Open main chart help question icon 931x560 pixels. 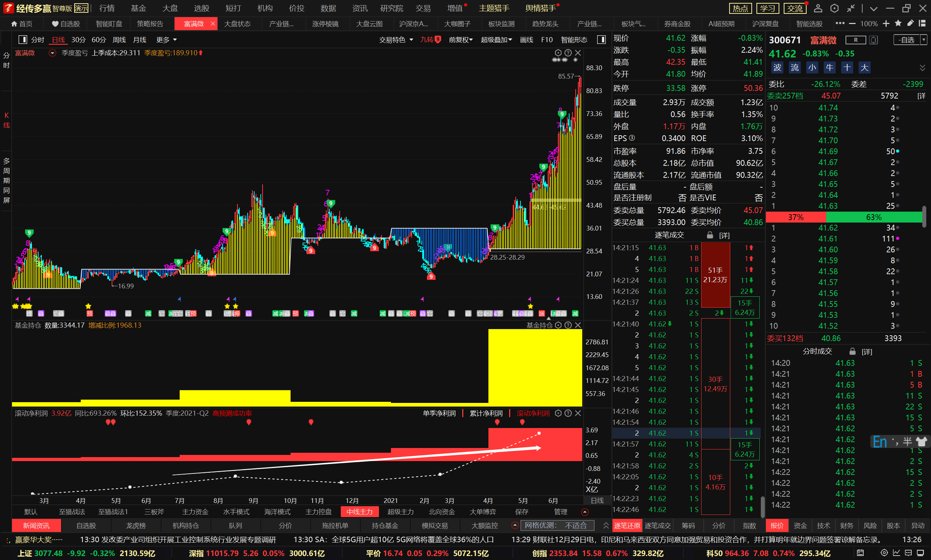568,53
